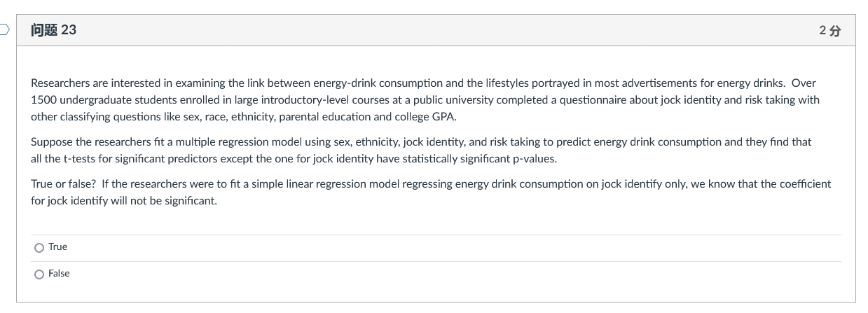Click the "问题 23" question heading
This screenshot has height=313, width=868.
coord(54,30)
